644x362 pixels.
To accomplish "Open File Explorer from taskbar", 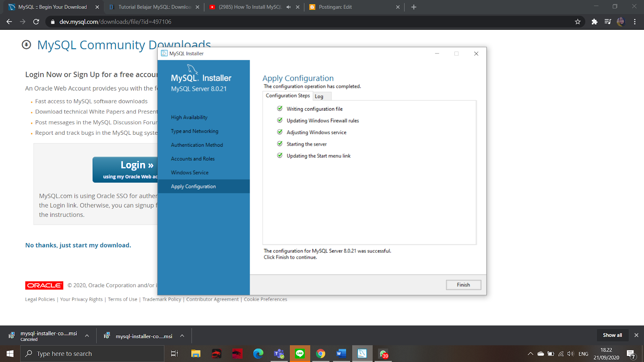I will [196, 354].
